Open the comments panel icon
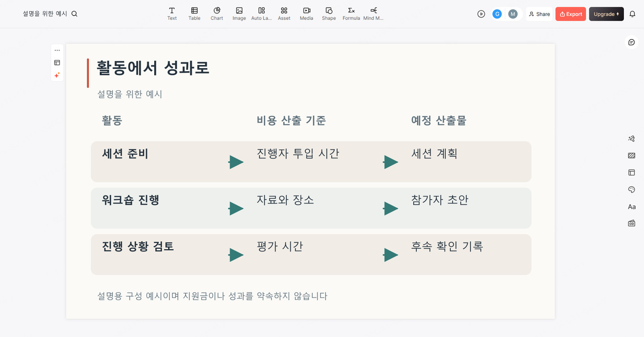This screenshot has width=644, height=337. (631, 42)
